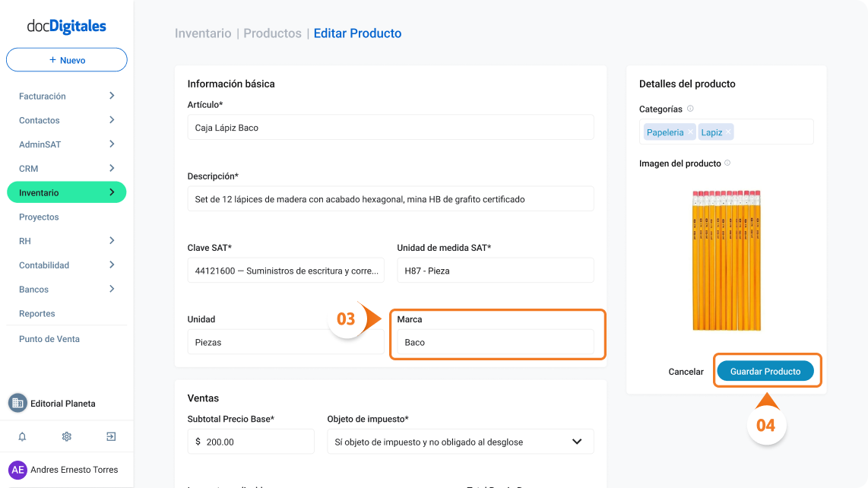Image resolution: width=868 pixels, height=488 pixels.
Task: Click the Artículo input field
Action: click(391, 128)
